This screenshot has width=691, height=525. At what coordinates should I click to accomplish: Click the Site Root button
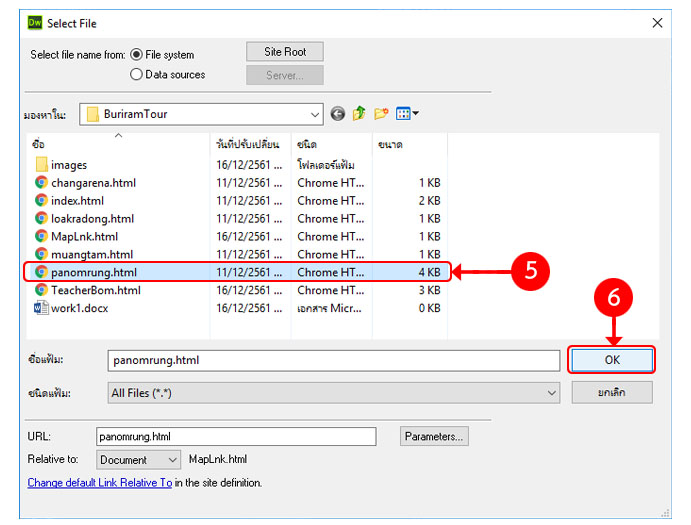(x=285, y=51)
